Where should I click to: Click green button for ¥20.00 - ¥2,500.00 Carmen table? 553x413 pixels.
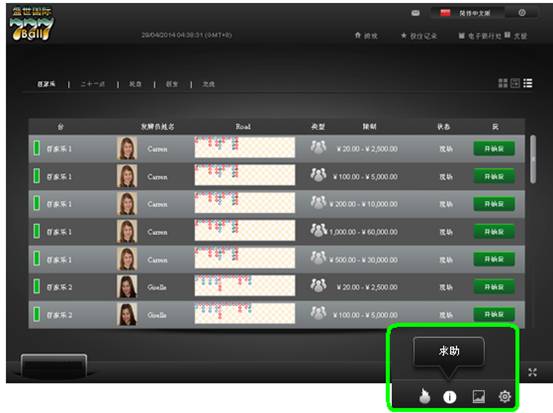(x=494, y=148)
